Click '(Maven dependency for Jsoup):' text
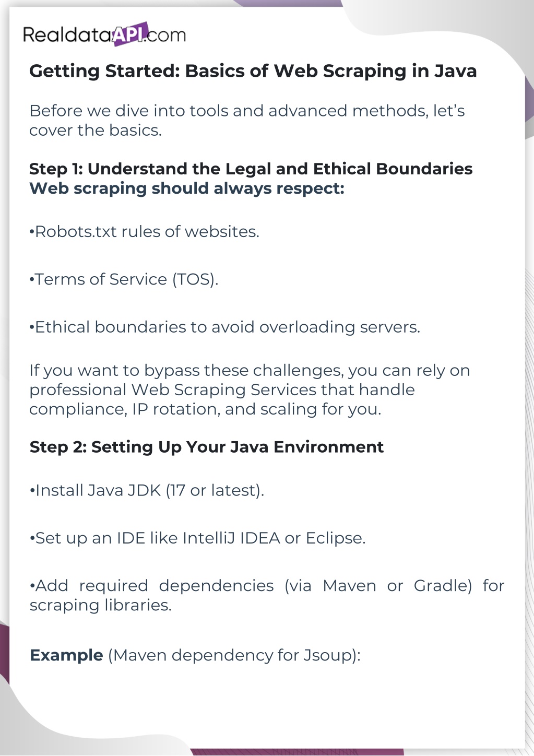Screen dimensions: 534x756 [234, 655]
